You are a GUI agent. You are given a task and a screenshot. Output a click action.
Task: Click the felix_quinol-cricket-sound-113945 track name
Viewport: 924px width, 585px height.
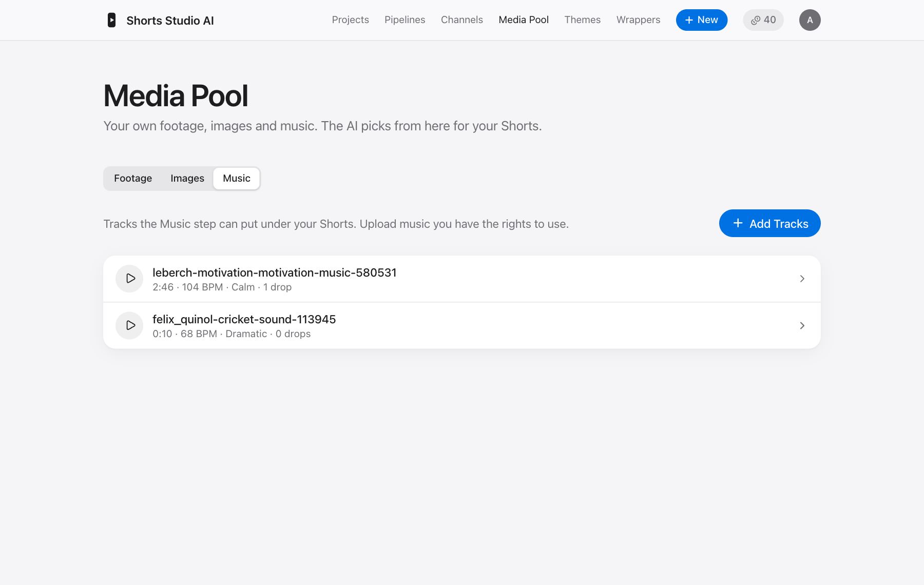coord(244,319)
